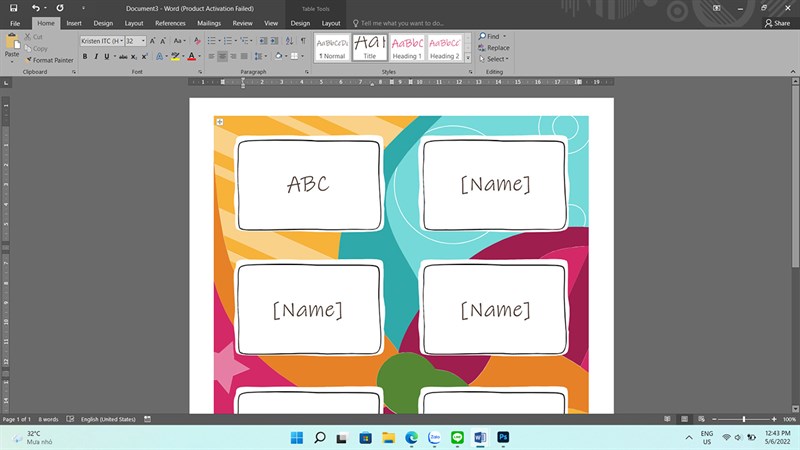
Task: Click the Show/Hide paragraph marks icon
Action: 303,41
